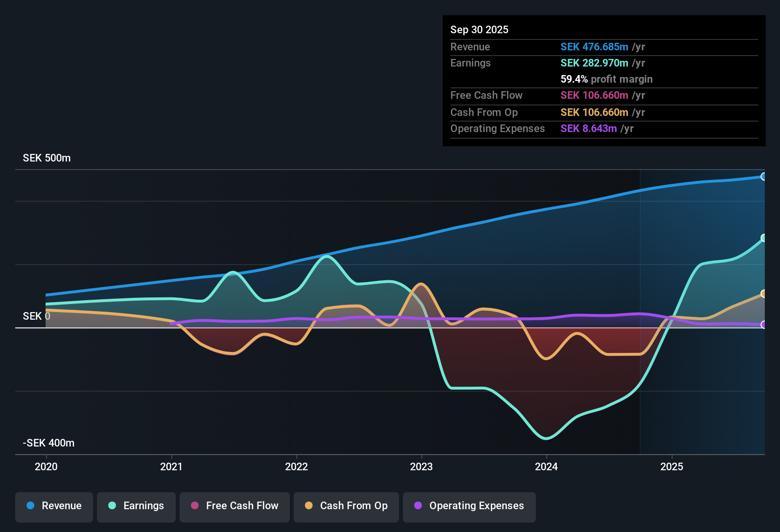Click the blue Revenue dot icon in legend
This screenshot has height=532, width=780.
[x=30, y=506]
